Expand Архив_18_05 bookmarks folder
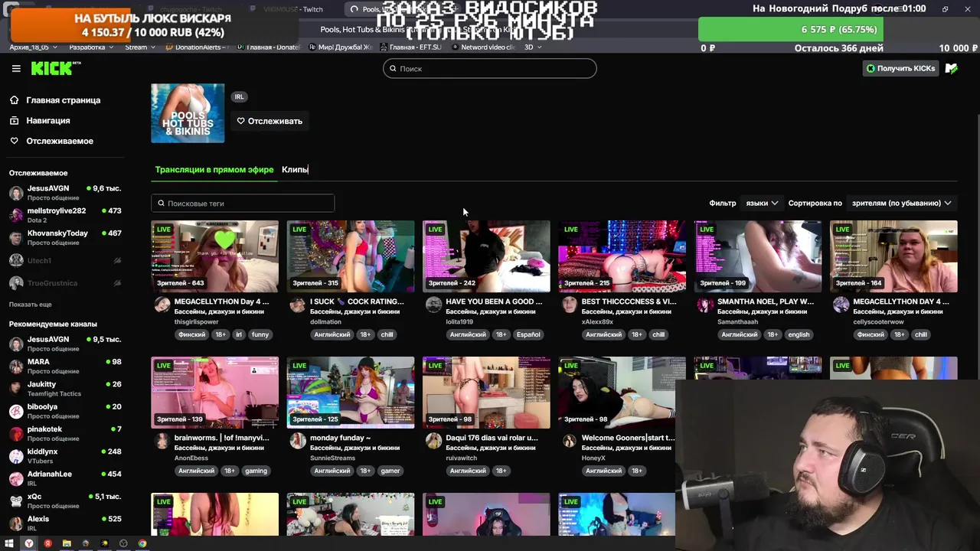This screenshot has width=980, height=551. (x=34, y=47)
